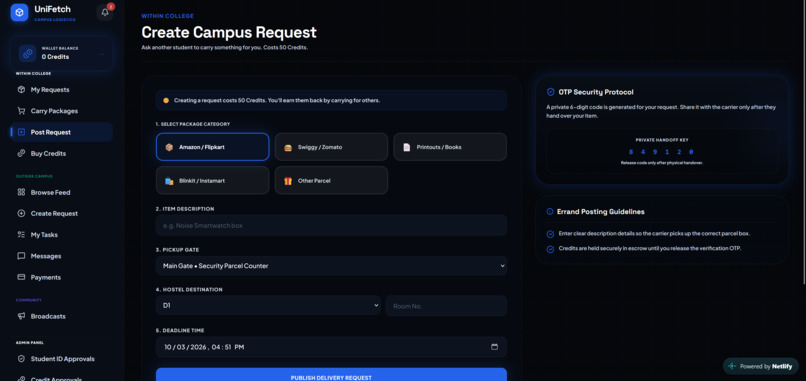806x381 pixels.
Task: Click the first guideline checkmark icon
Action: click(x=550, y=234)
